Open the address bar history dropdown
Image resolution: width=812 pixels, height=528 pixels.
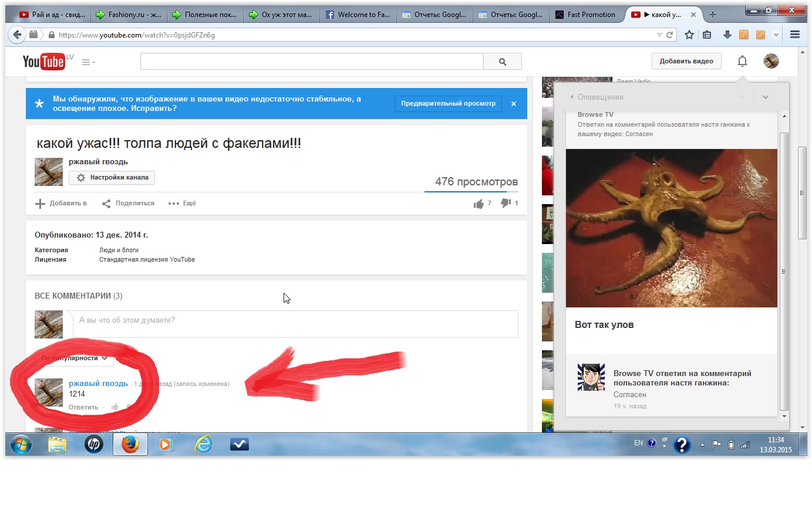pyautogui.click(x=659, y=35)
